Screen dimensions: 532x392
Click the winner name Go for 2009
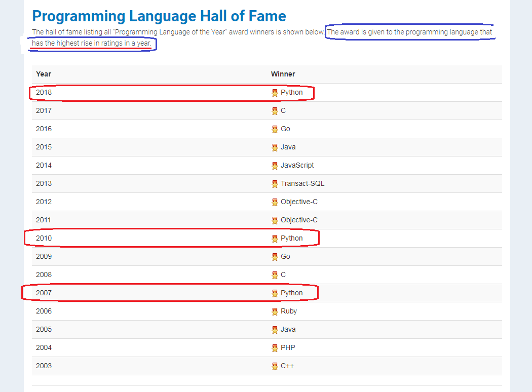click(285, 256)
